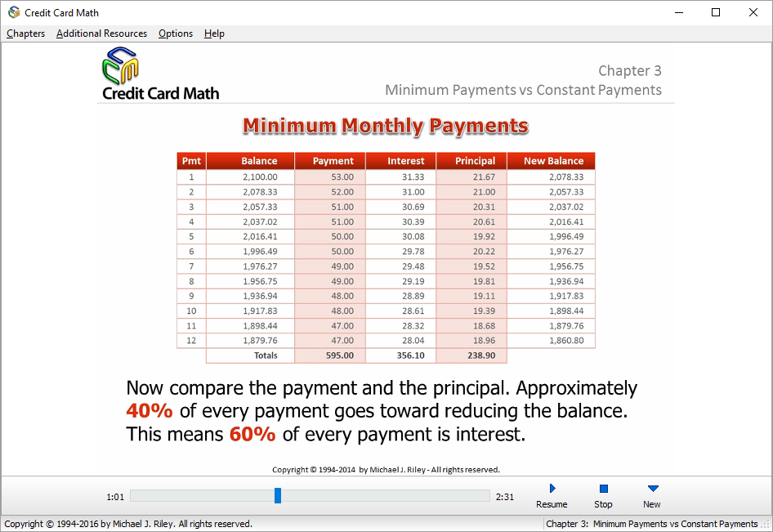Click the New down-arrow icon

(x=653, y=489)
